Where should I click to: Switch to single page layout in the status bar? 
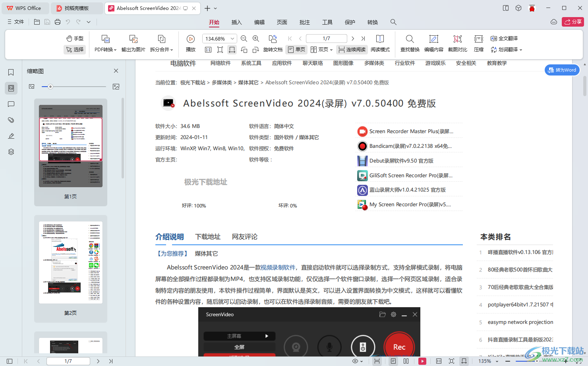(x=393, y=361)
